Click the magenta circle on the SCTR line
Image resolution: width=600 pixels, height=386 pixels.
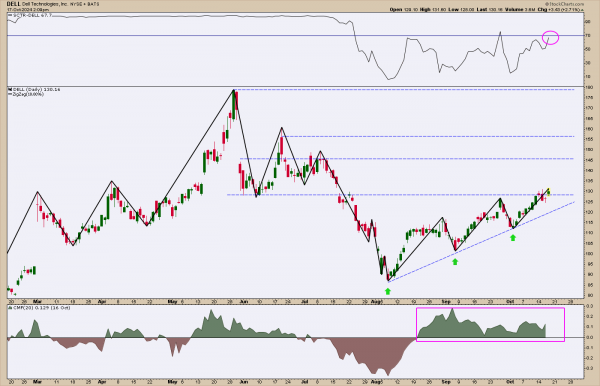(x=551, y=37)
